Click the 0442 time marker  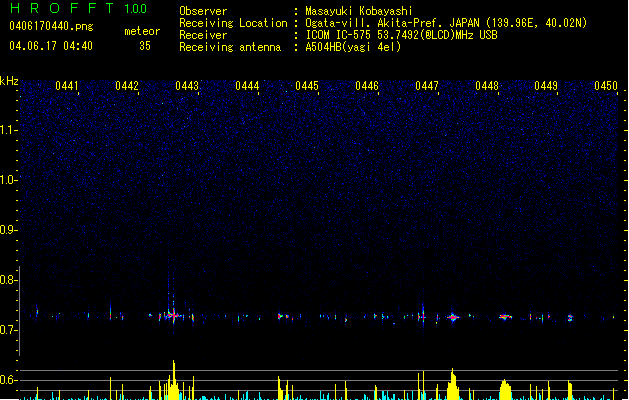pyautogui.click(x=127, y=86)
